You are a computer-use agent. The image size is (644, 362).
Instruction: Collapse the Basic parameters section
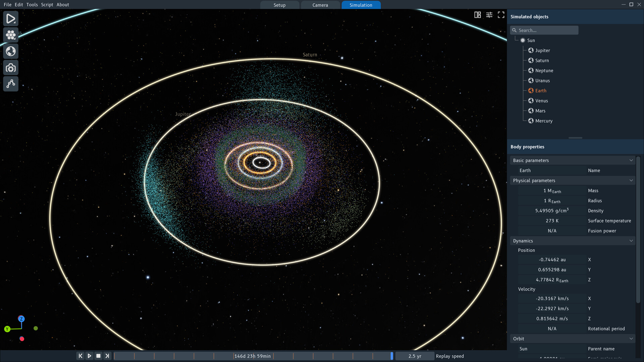click(x=631, y=160)
